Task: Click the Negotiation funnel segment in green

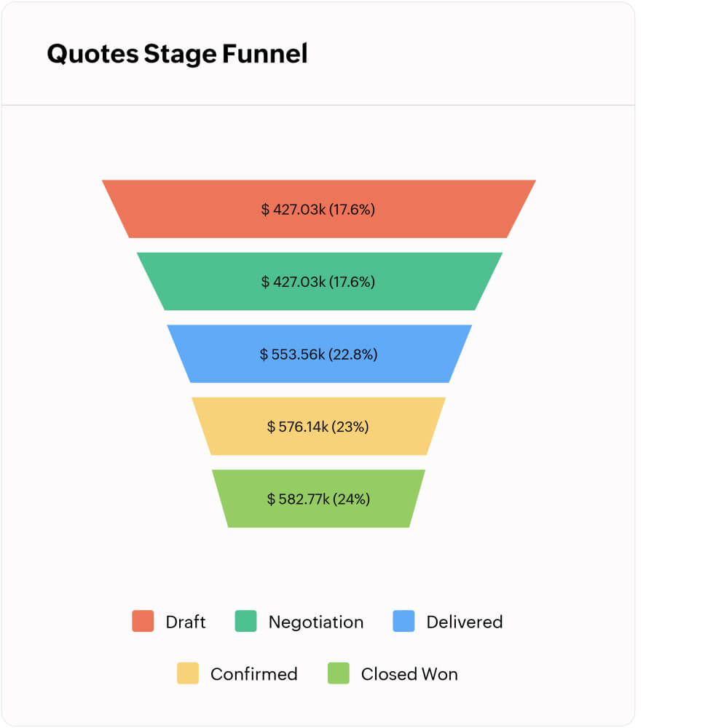Action: click(319, 281)
